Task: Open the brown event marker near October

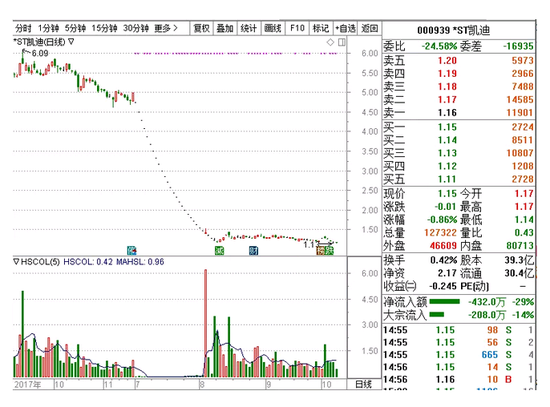Action: tap(321, 250)
